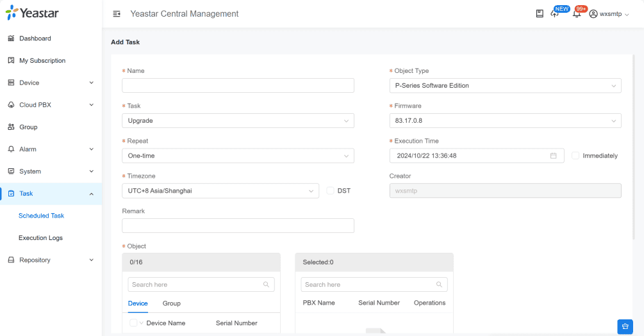644x336 pixels.
Task: Collapse the sidebar with the menu fold icon
Action: click(x=117, y=14)
